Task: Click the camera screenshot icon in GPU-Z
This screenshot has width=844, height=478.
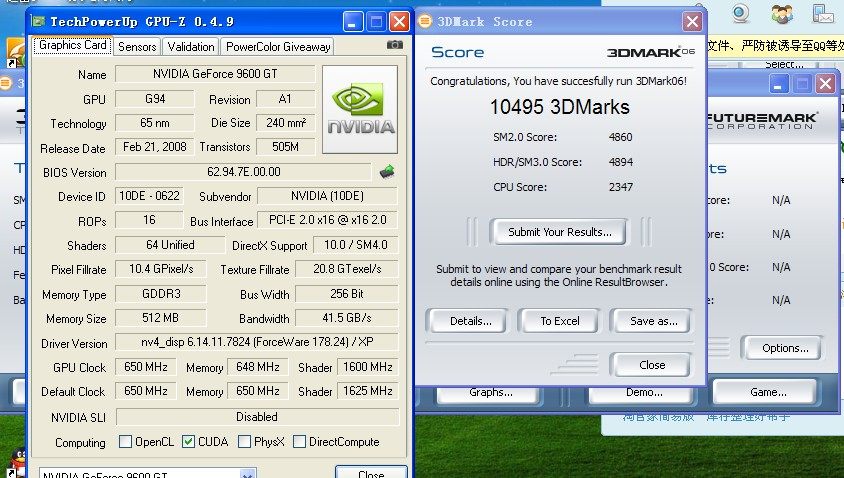Action: pyautogui.click(x=395, y=46)
